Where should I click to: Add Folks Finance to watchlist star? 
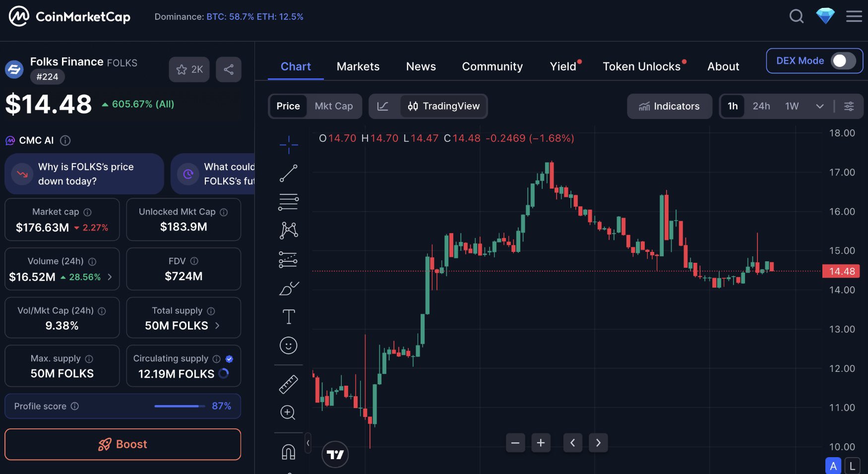coord(189,69)
